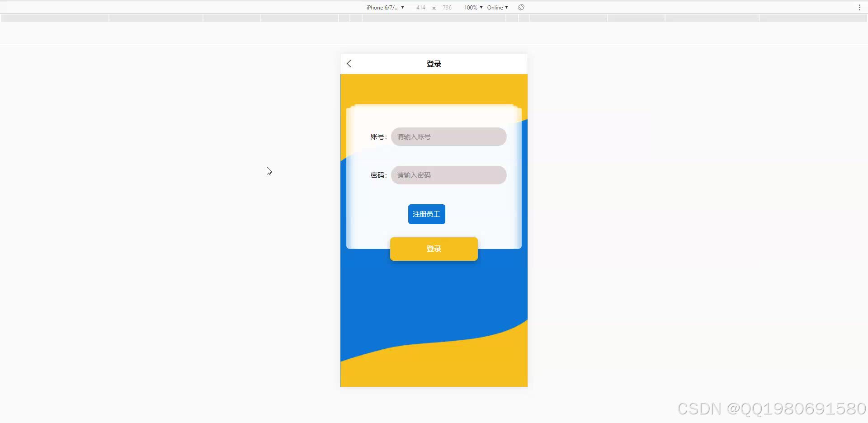Select the 密码 label beside the password field
Viewport: 868px width, 423px height.
tap(377, 175)
